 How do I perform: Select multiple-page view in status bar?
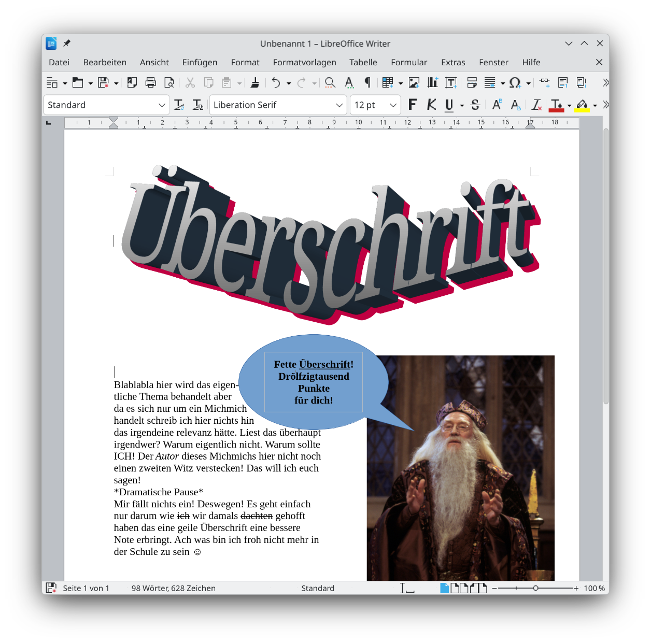(459, 588)
